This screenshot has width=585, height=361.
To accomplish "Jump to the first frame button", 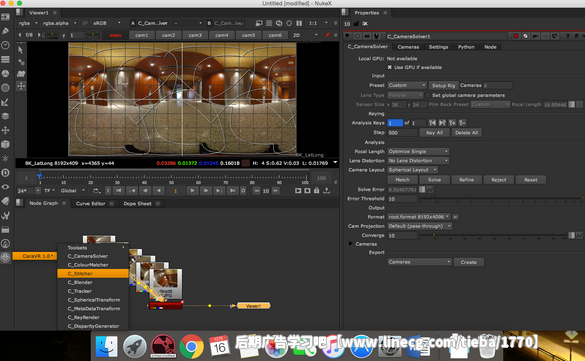I will (x=119, y=191).
